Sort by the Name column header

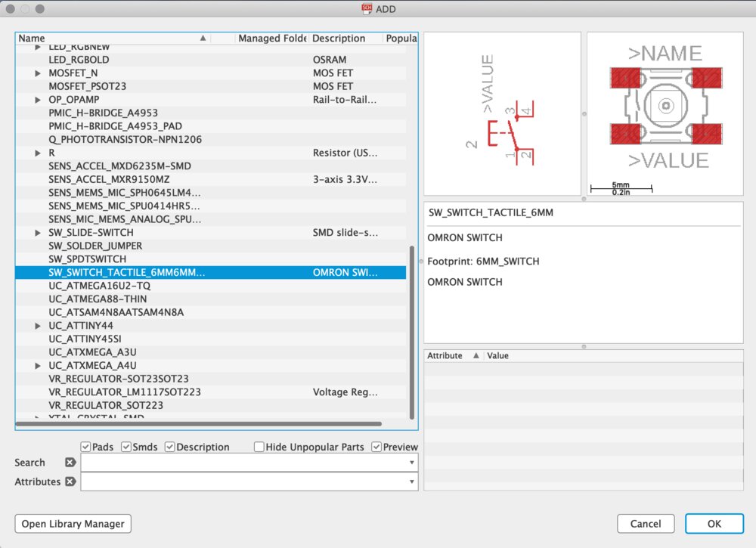click(x=113, y=38)
